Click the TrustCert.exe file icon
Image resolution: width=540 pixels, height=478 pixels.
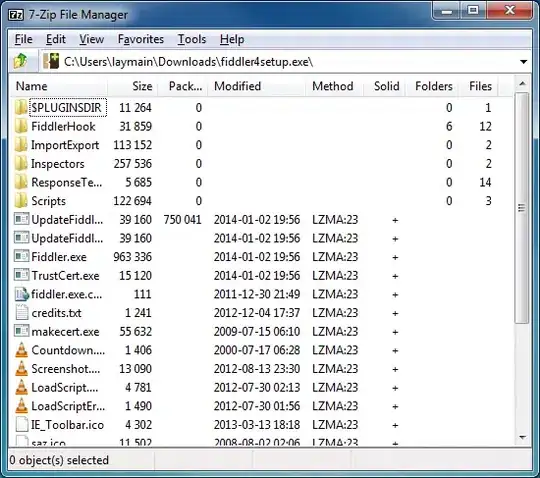coord(21,275)
